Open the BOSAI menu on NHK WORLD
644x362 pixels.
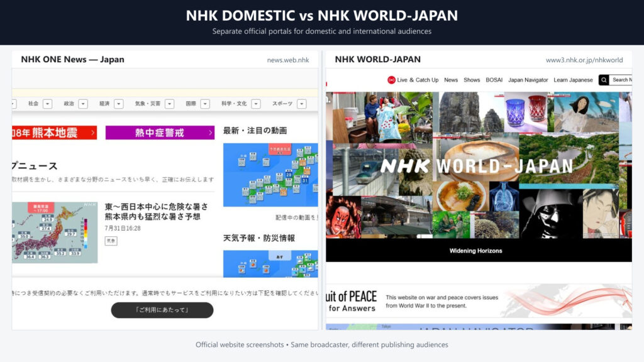494,80
